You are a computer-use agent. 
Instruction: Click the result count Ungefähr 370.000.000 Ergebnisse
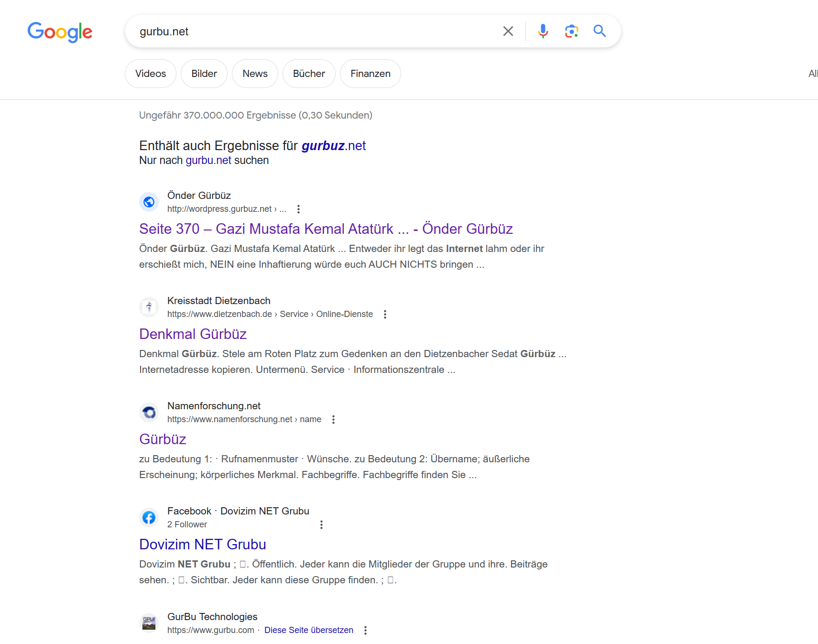coord(256,115)
